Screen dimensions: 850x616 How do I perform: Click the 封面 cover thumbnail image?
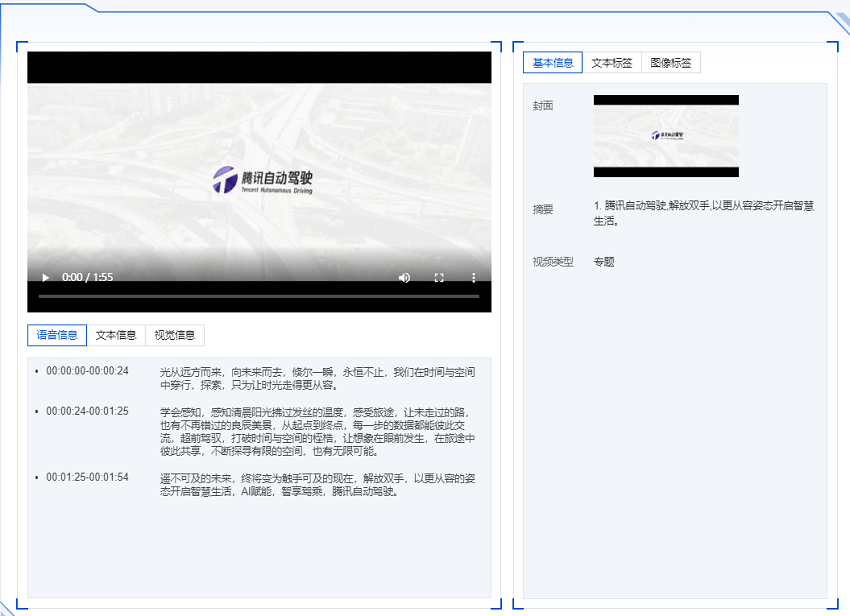pos(666,136)
